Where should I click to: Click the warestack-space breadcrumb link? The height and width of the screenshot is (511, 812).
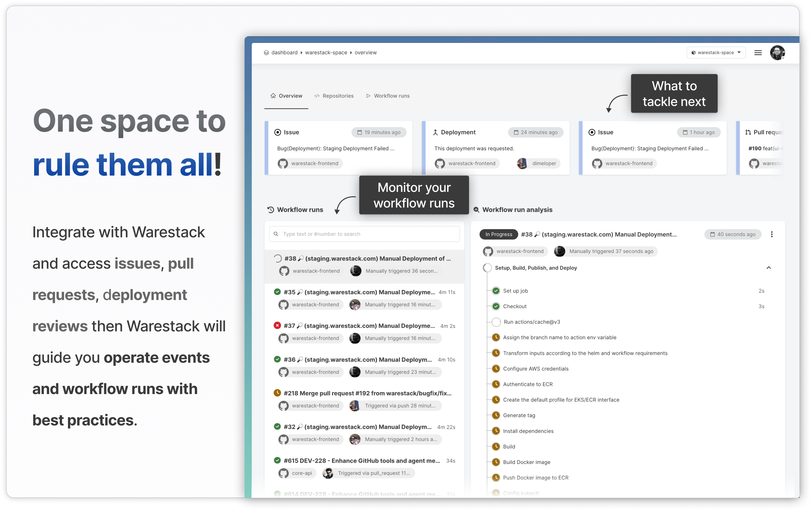[326, 53]
